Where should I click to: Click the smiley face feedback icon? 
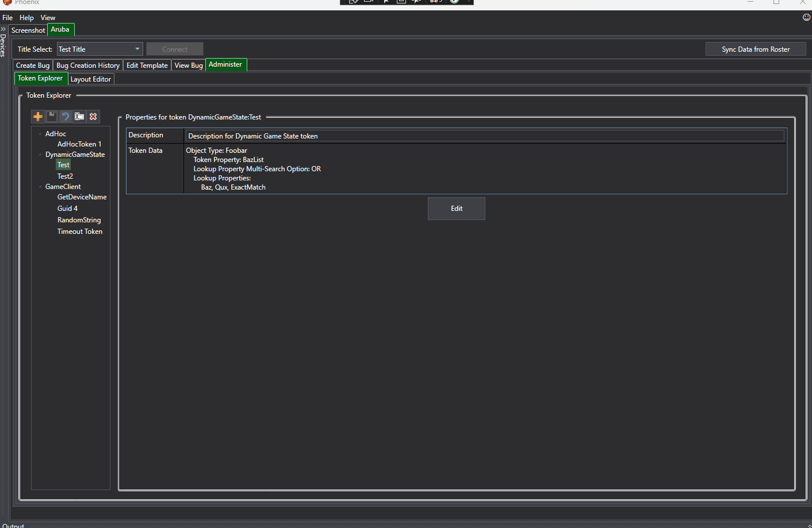tap(806, 17)
